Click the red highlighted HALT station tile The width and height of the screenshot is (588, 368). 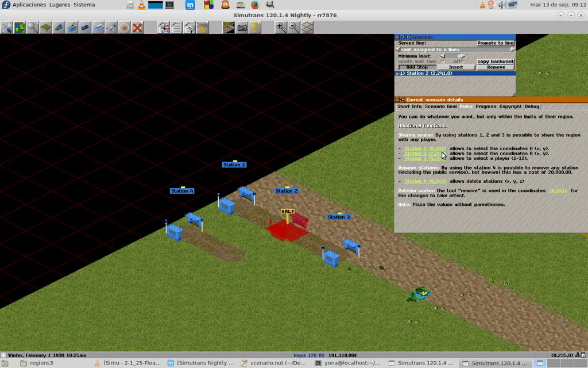click(287, 230)
